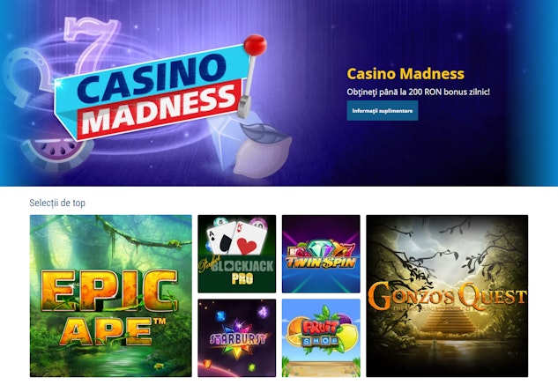This screenshot has width=558, height=392.
Task: Open the Fruit Shop slot game
Action: point(321,338)
